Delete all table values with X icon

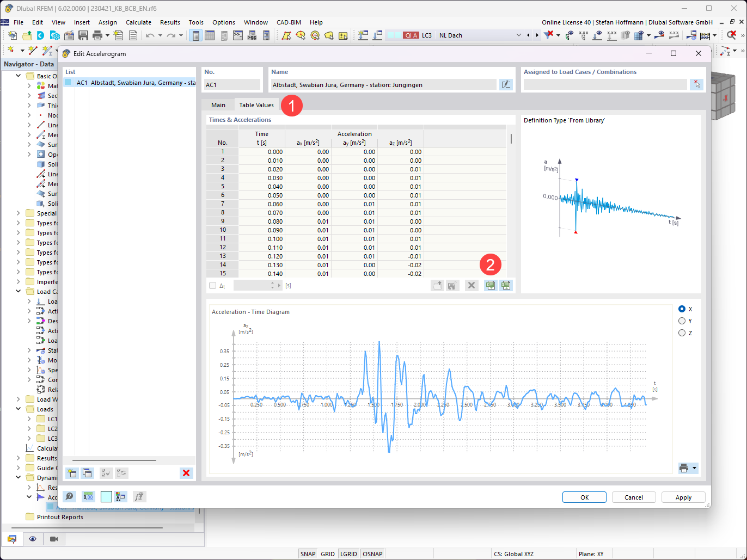[x=472, y=285]
